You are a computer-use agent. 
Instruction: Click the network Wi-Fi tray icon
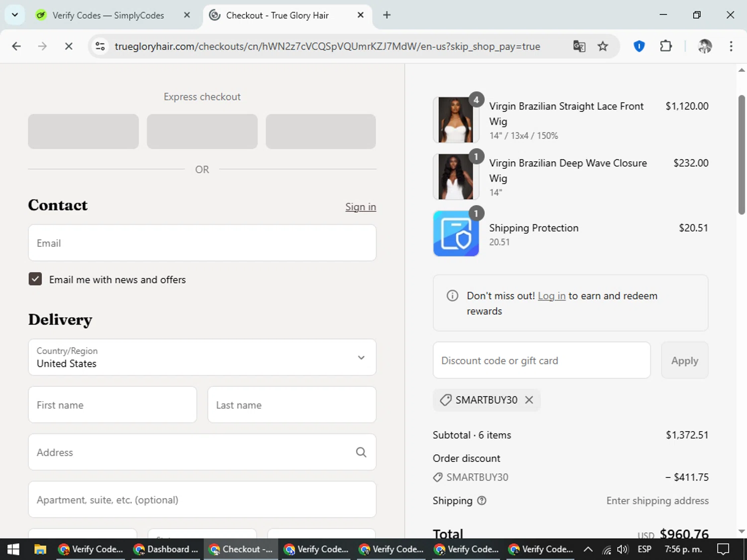(607, 549)
